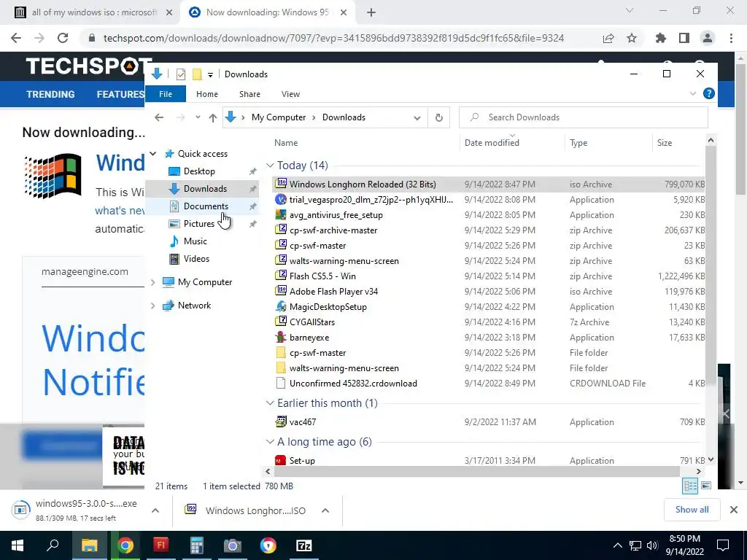The height and width of the screenshot is (560, 747).
Task: Collapse the Today (14) group
Action: pyautogui.click(x=270, y=166)
